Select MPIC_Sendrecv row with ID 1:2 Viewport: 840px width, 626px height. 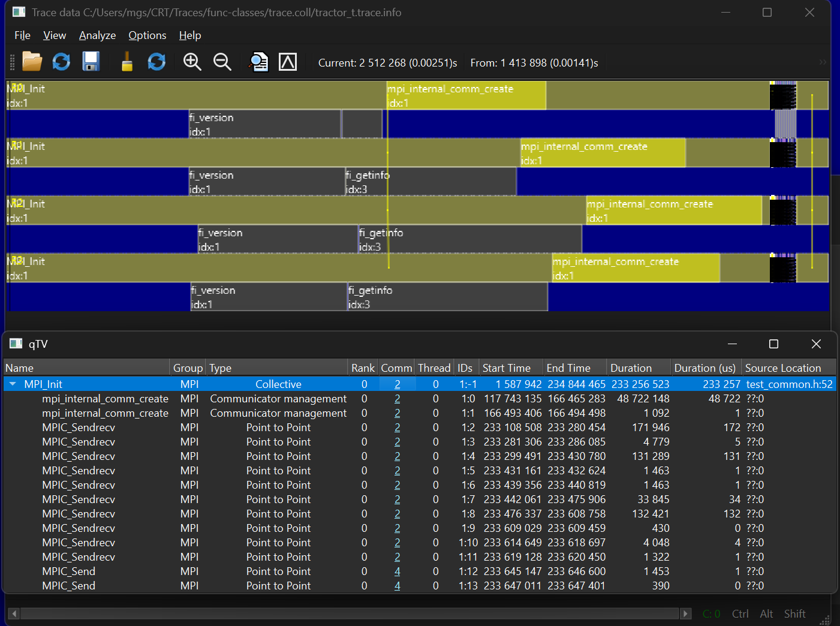[x=420, y=428]
